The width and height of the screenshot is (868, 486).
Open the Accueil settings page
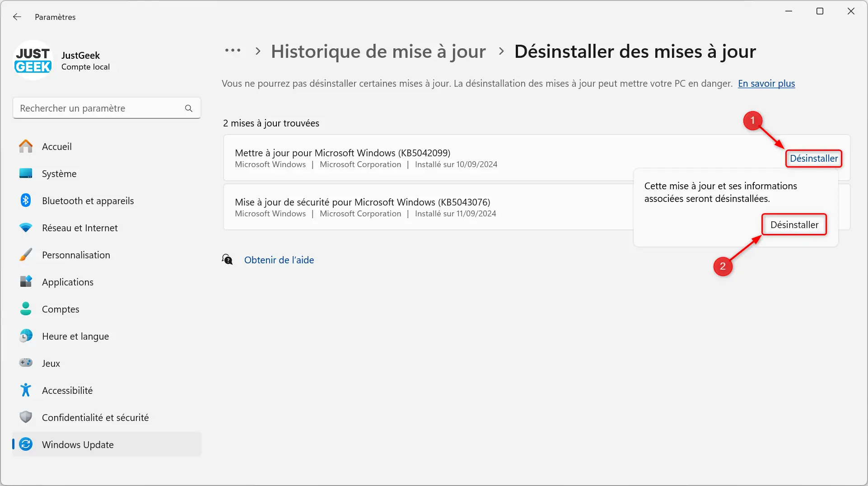coord(57,146)
